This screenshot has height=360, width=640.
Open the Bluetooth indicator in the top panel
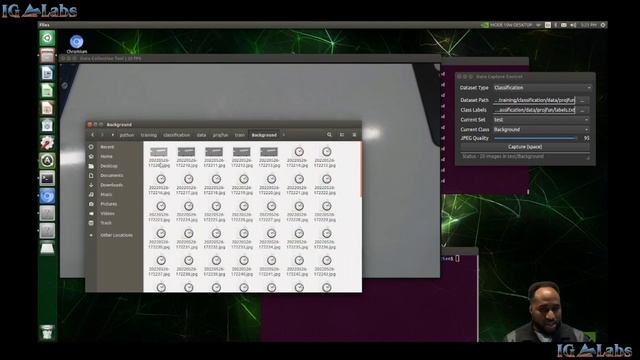(x=556, y=25)
